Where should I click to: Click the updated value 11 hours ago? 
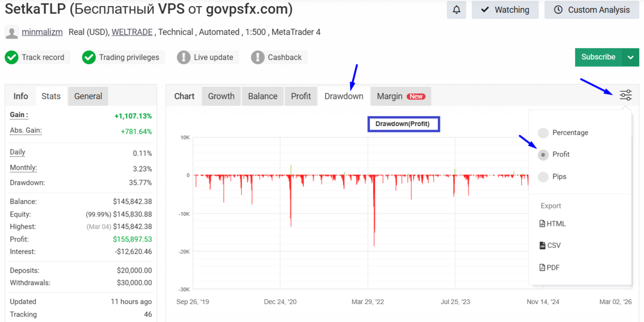(131, 302)
